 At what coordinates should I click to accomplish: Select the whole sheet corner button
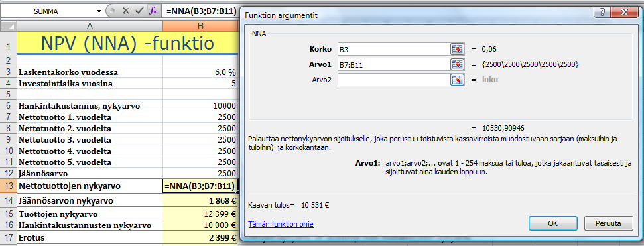click(8, 27)
